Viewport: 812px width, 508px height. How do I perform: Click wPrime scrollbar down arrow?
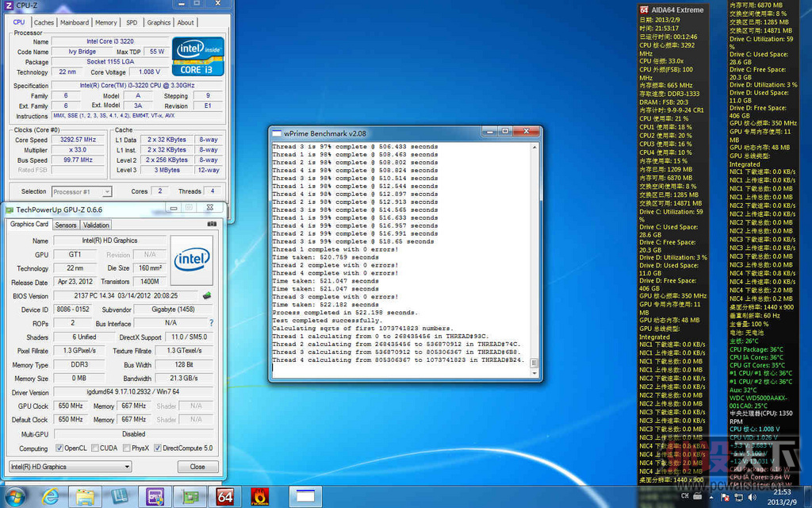coord(534,374)
